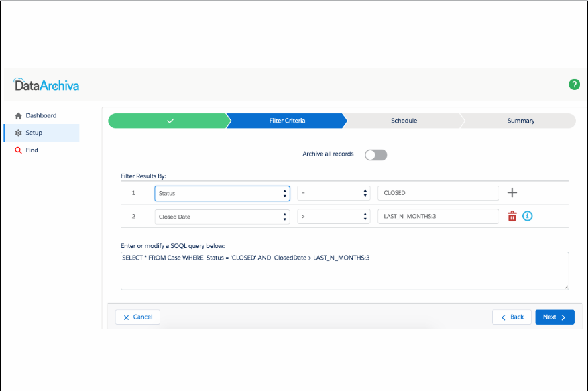The height and width of the screenshot is (391, 588).
Task: Click the 'Archive all records' label
Action: pyautogui.click(x=328, y=154)
